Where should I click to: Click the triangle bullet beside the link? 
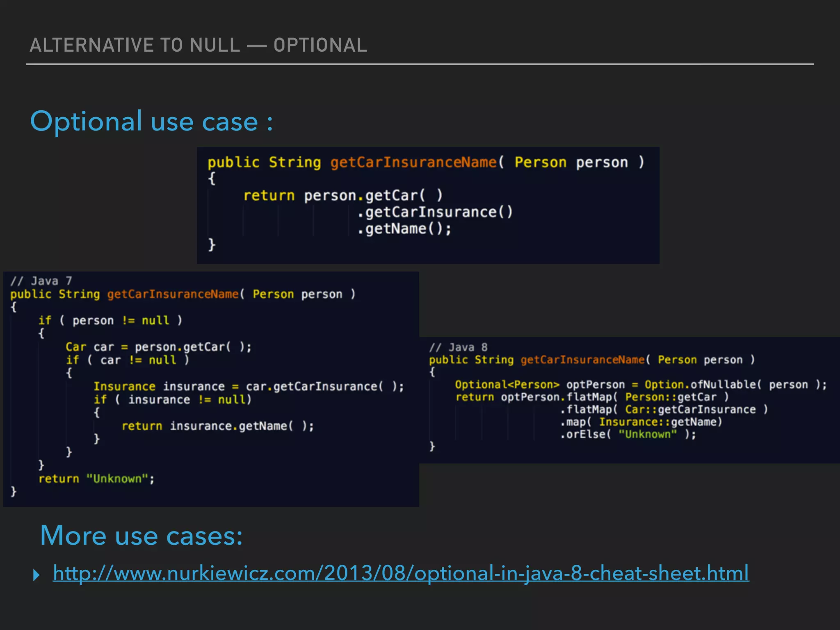(37, 575)
